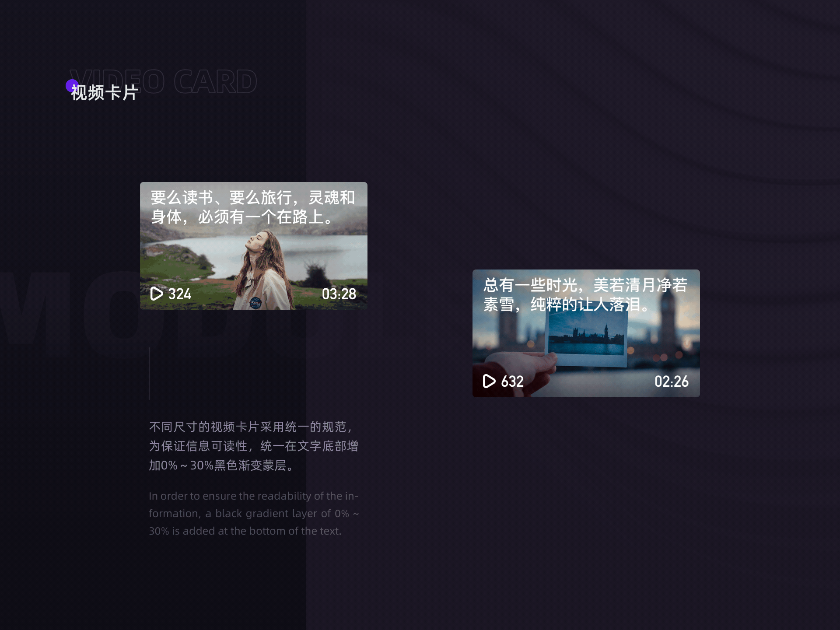Screen dimensions: 840x630
Task: Open the video card with London polaroid photo
Action: (586, 333)
